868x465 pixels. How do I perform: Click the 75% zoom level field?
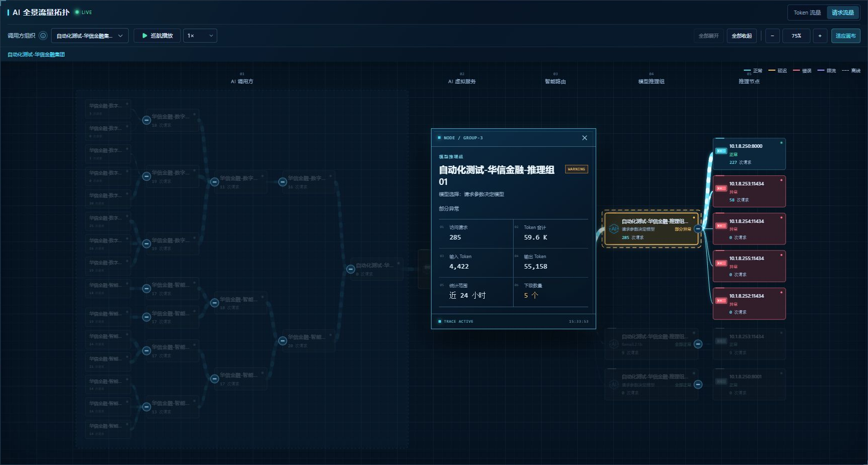pos(796,36)
